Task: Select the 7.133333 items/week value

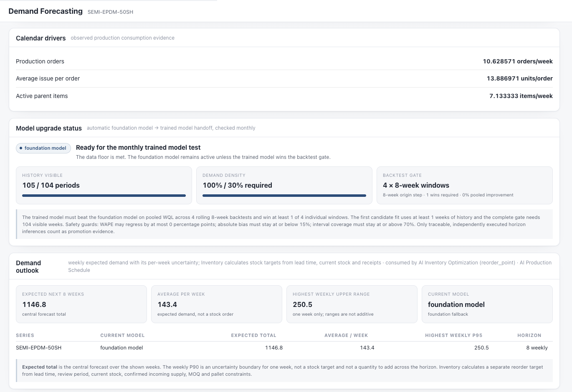Action: (521, 96)
